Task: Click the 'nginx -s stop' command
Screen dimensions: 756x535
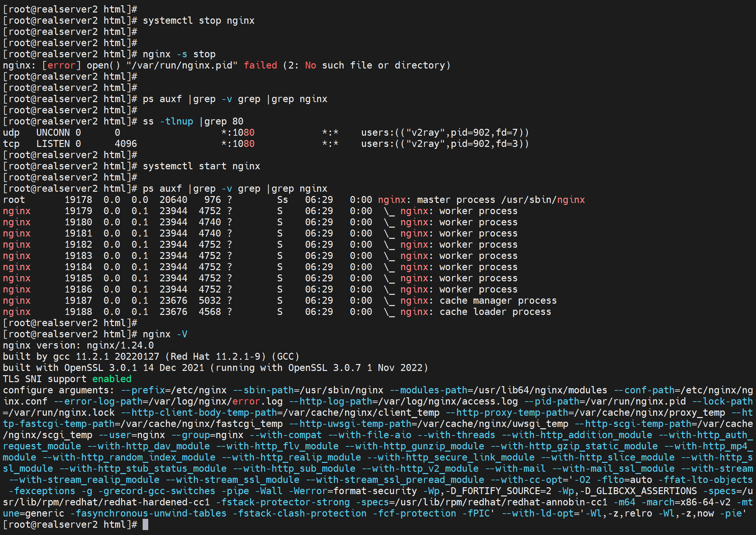Action: pyautogui.click(x=179, y=54)
